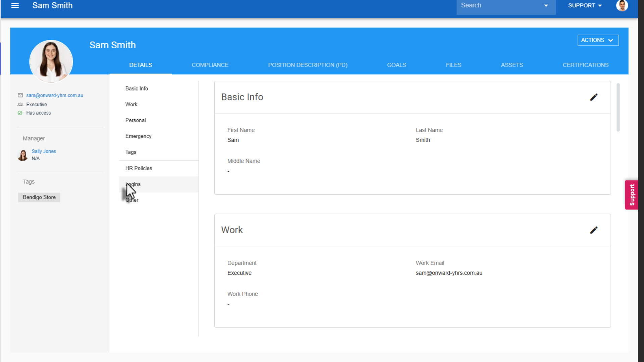The height and width of the screenshot is (362, 644).
Task: Switch to the Certifications tab
Action: [x=585, y=65]
